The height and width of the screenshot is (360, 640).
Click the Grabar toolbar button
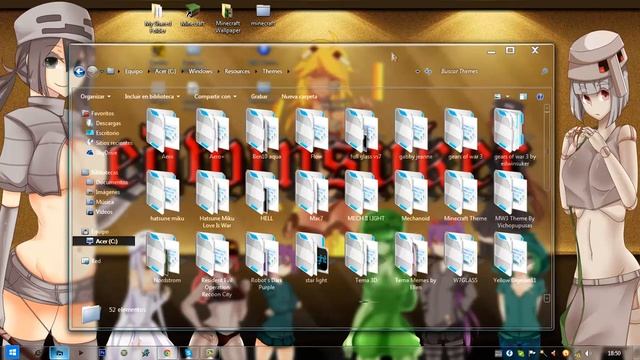tap(259, 97)
